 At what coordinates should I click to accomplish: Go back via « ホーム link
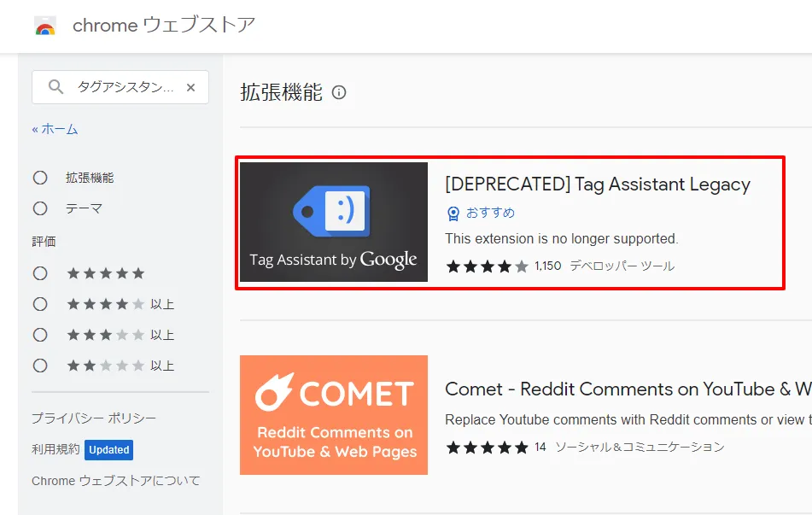(55, 129)
